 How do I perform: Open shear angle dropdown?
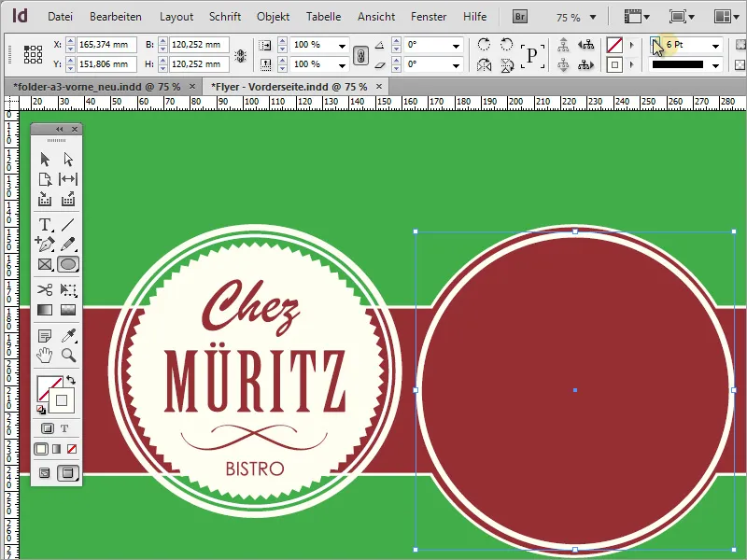[x=456, y=64]
